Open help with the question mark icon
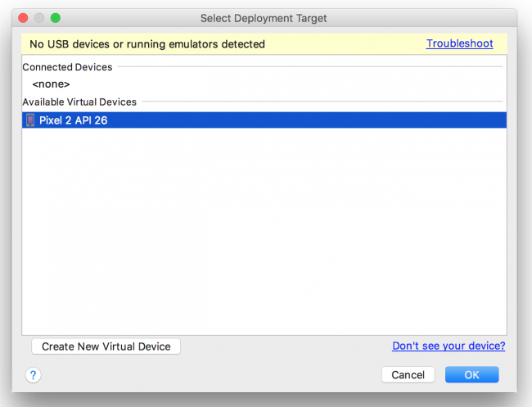 click(x=34, y=375)
